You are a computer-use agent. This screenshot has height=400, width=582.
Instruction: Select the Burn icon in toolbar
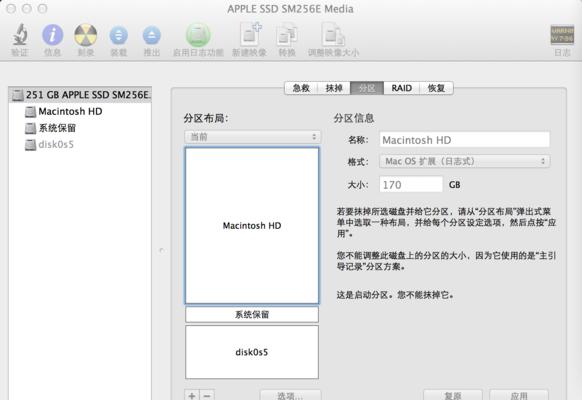86,35
